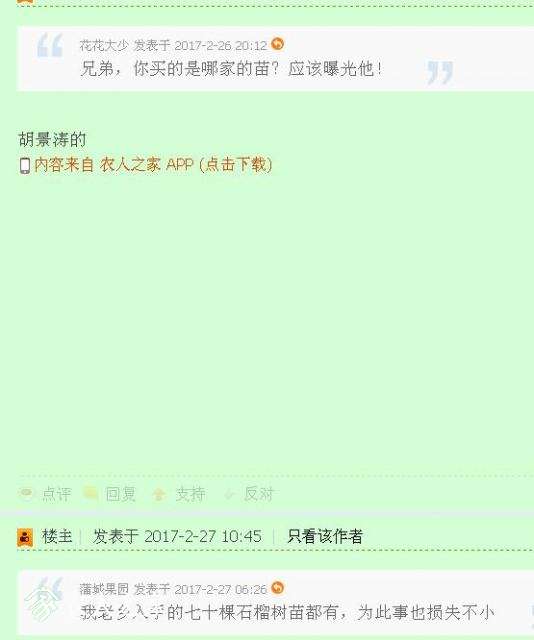The height and width of the screenshot is (640, 534).
Task: Click the speech bubble icon beside 回复
Action: 90,493
